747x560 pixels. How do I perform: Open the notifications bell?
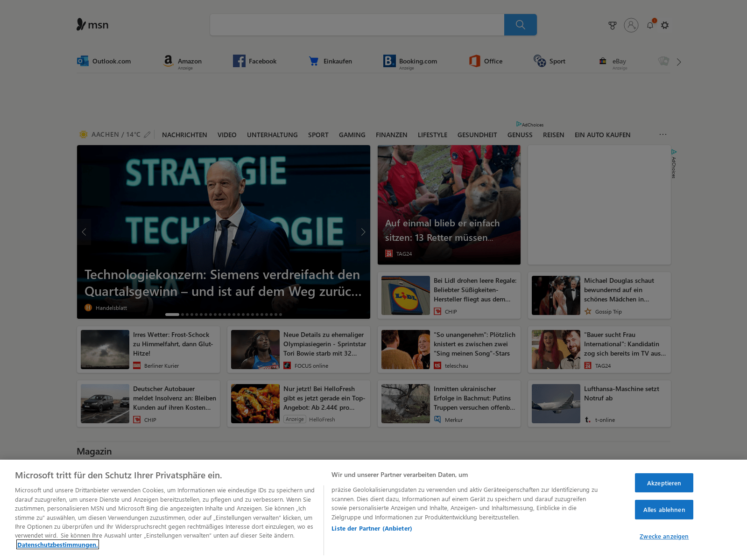[650, 25]
